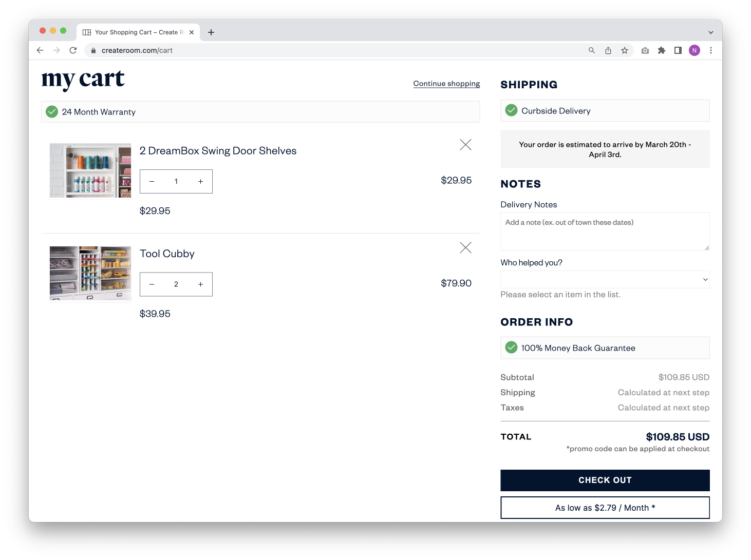Expand the tab search chevron
This screenshot has width=751, height=560.
[711, 32]
